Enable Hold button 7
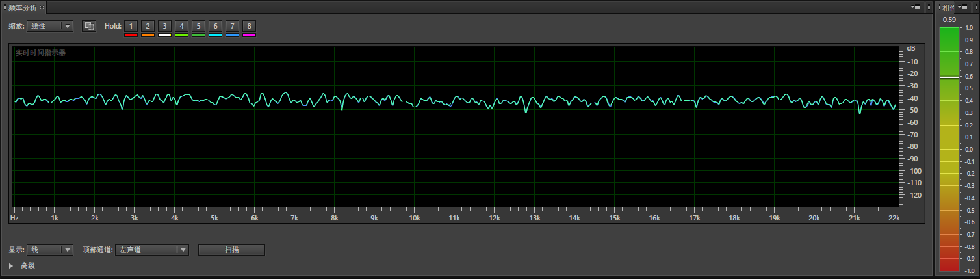This screenshot has height=279, width=980. click(232, 26)
